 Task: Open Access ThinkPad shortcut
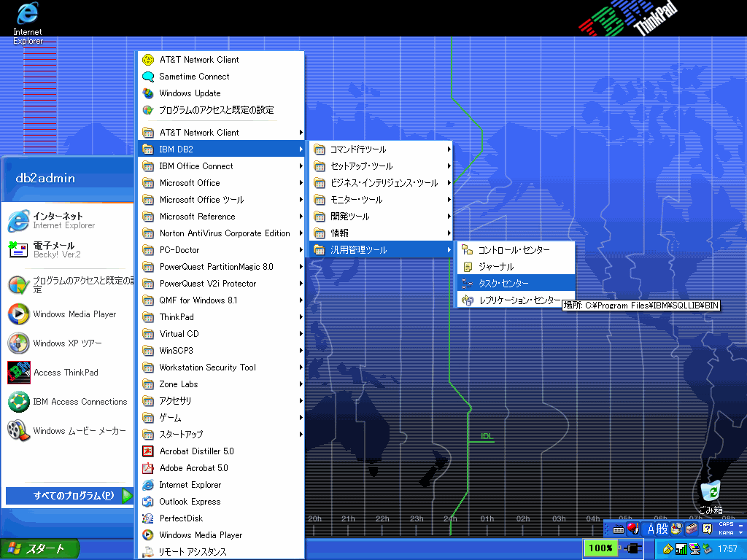tap(69, 373)
